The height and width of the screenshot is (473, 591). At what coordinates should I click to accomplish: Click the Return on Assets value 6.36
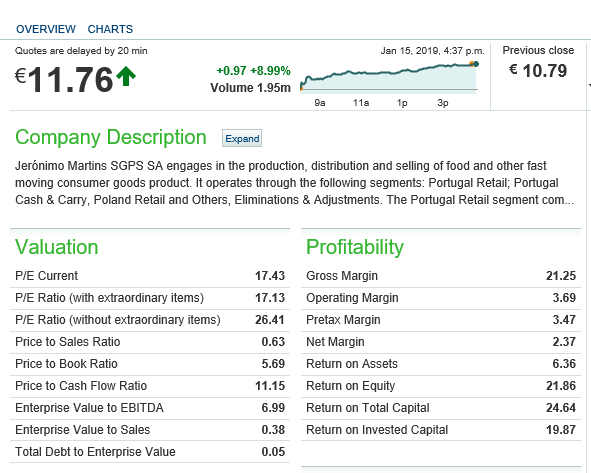click(564, 364)
